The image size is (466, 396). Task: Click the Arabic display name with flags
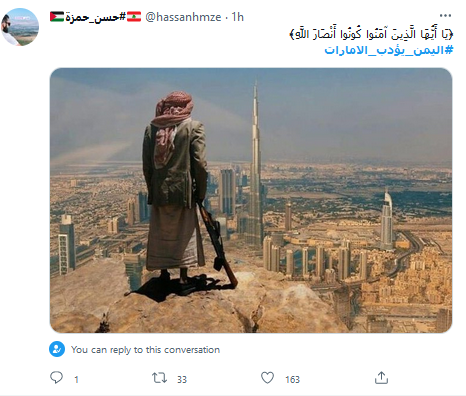click(x=95, y=17)
